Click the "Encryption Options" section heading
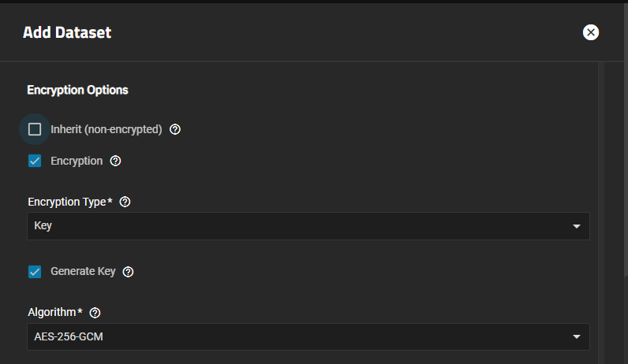 click(77, 90)
